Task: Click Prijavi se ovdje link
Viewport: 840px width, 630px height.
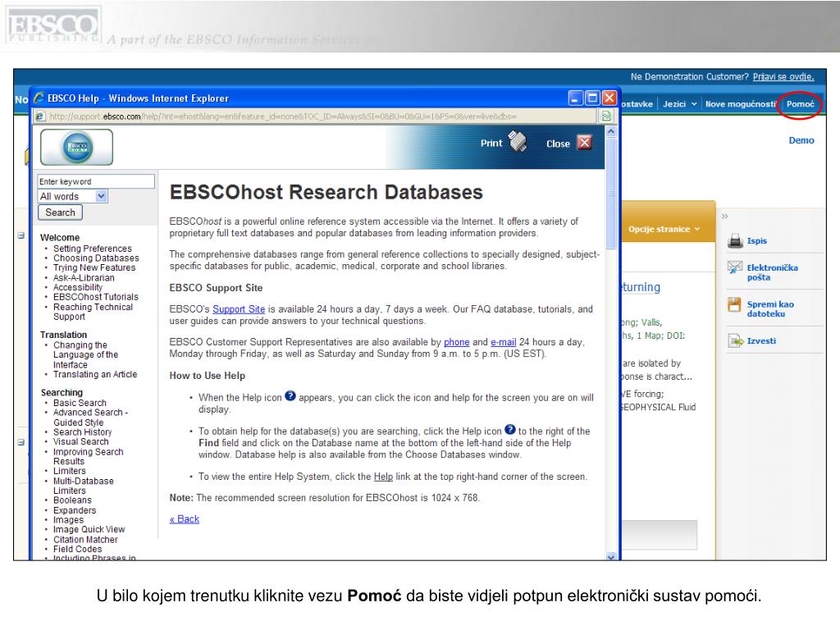Action: [783, 76]
